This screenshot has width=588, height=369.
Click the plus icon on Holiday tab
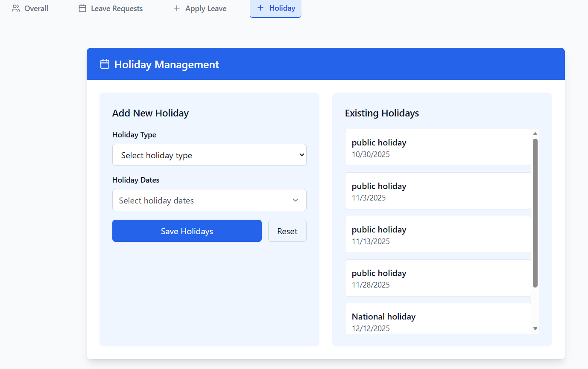click(x=260, y=8)
